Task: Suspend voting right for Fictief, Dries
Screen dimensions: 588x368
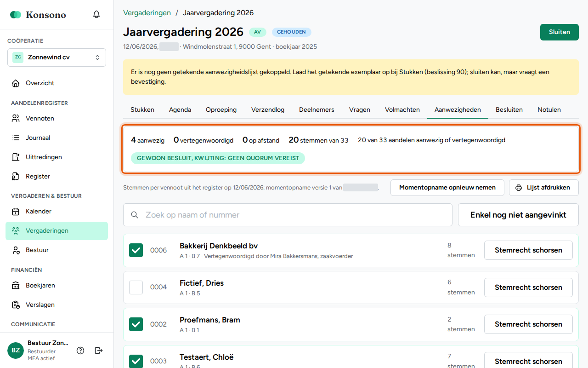Action: click(x=528, y=287)
